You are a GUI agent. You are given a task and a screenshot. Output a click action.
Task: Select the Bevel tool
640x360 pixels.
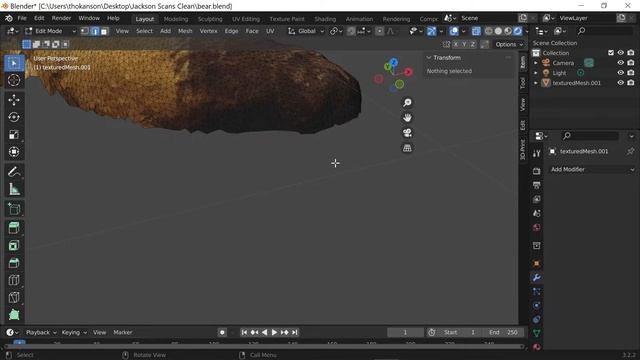14,263
